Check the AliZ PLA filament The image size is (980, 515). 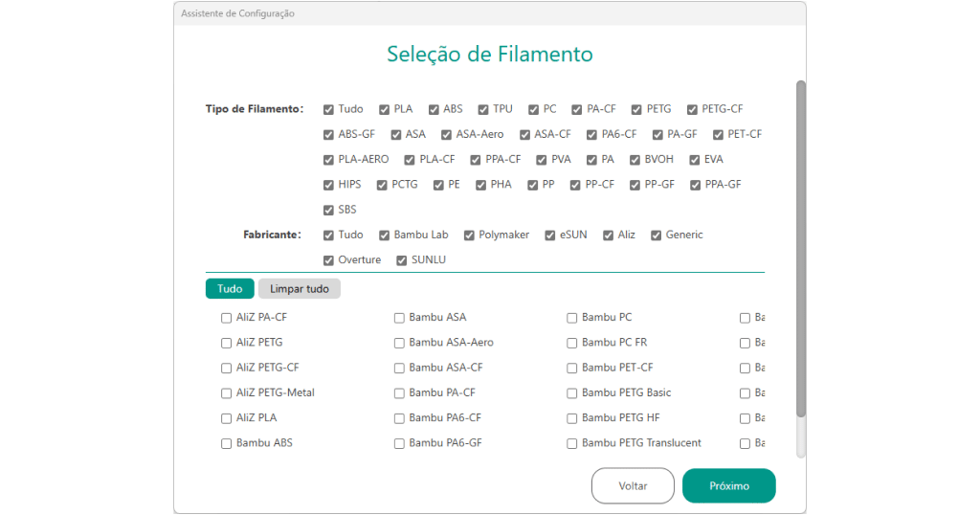pos(226,418)
